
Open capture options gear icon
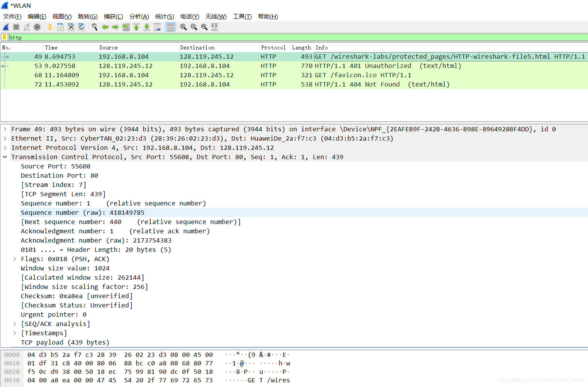[x=37, y=27]
